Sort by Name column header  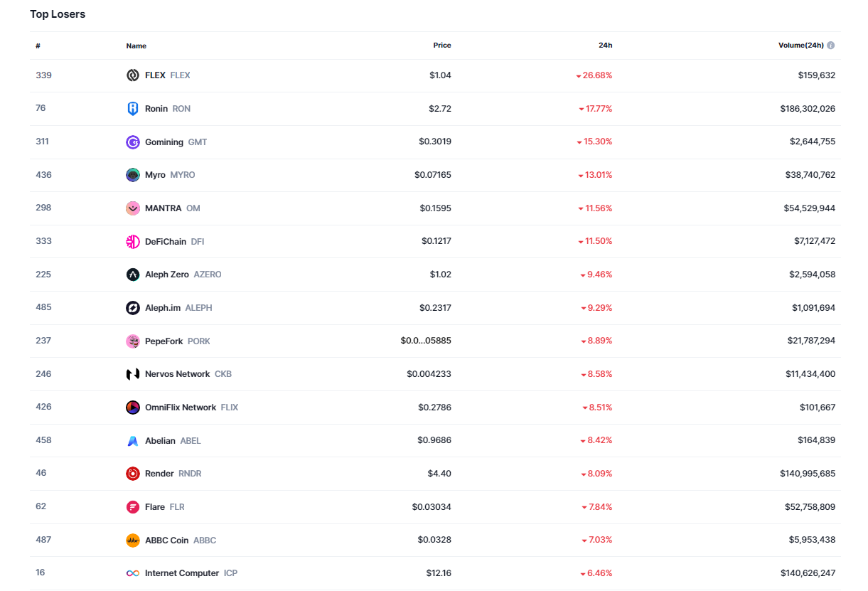click(x=136, y=46)
